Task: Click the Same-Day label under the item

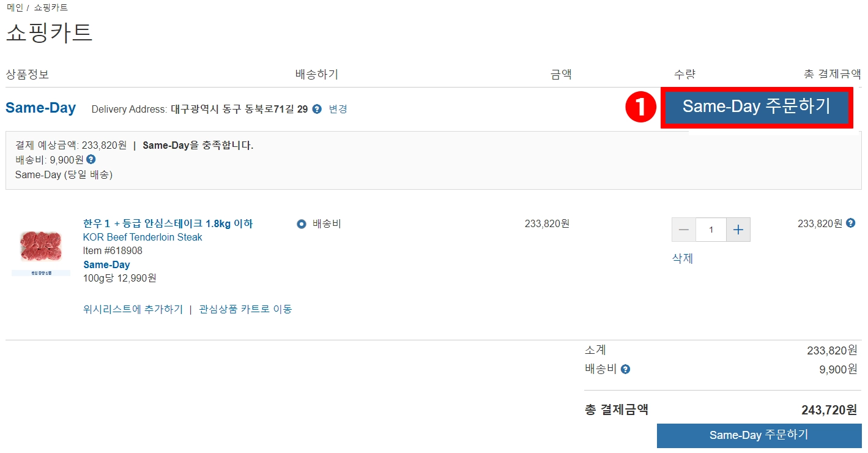Action: (x=106, y=264)
